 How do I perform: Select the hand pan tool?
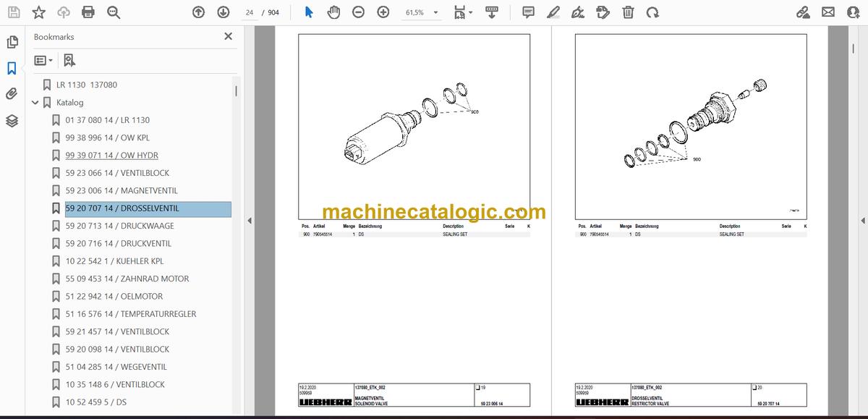(333, 12)
